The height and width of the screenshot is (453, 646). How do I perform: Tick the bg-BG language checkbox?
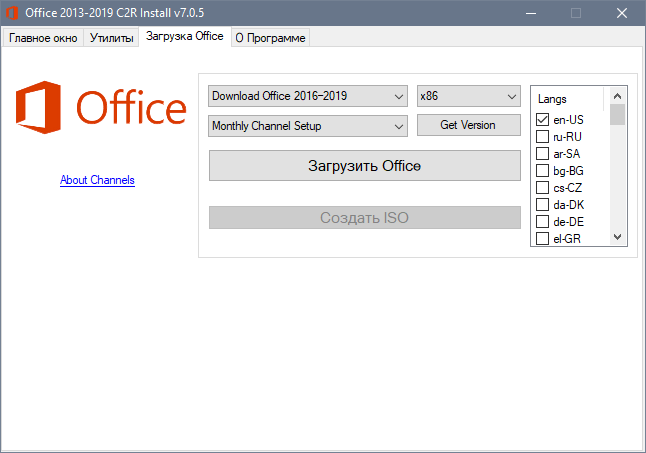click(x=543, y=170)
